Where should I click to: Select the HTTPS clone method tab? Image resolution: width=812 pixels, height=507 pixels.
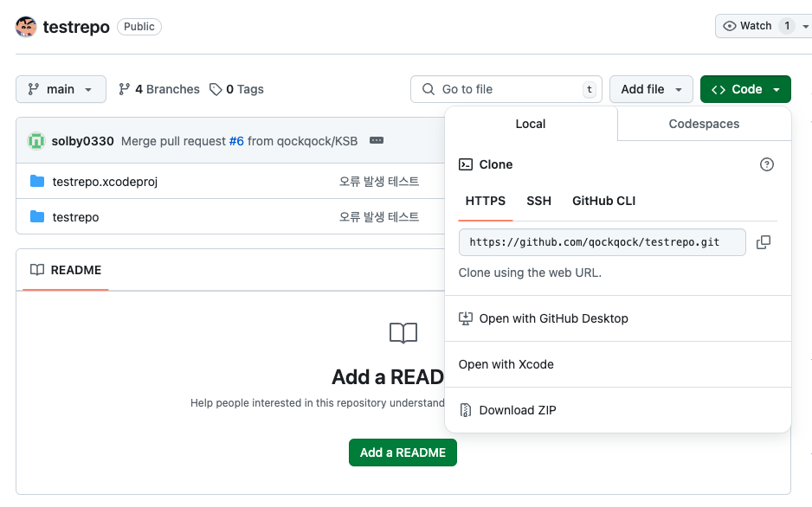486,201
